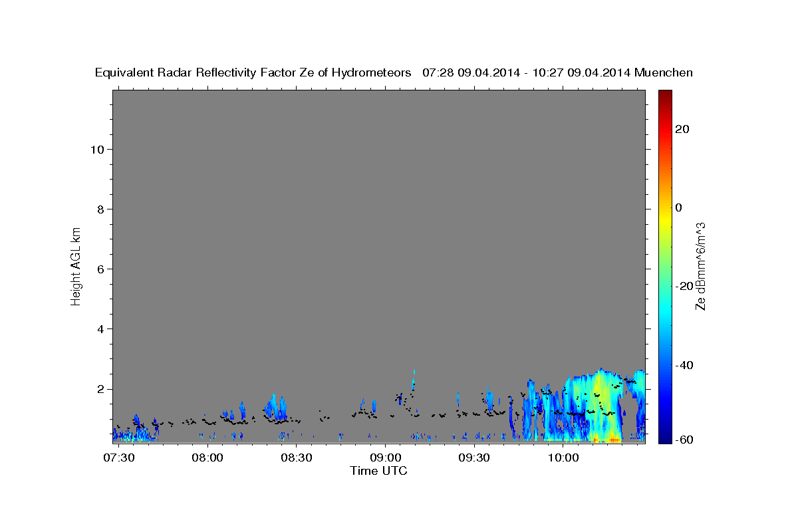Click the height tick label 8

102,209
